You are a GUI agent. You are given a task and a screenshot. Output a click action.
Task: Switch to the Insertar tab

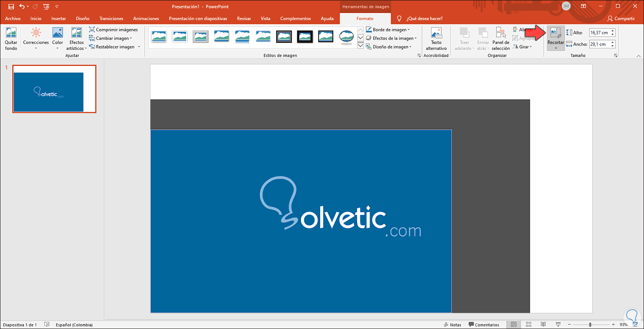[x=58, y=18]
